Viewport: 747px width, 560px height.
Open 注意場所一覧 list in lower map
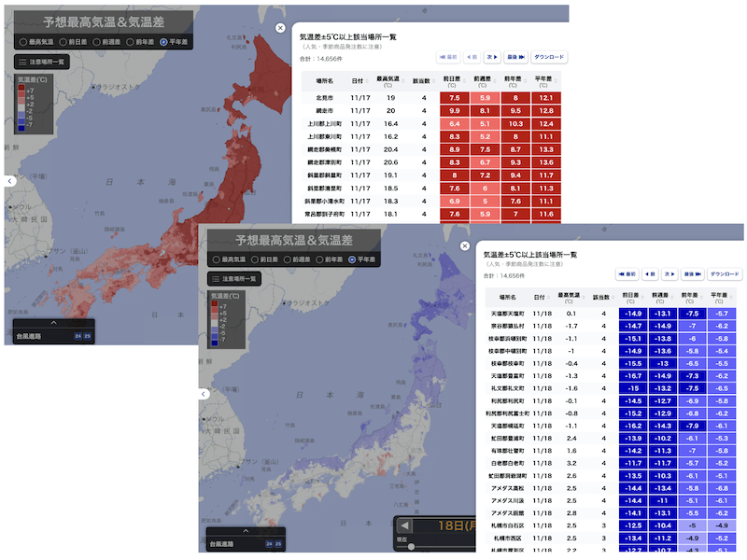(x=235, y=278)
